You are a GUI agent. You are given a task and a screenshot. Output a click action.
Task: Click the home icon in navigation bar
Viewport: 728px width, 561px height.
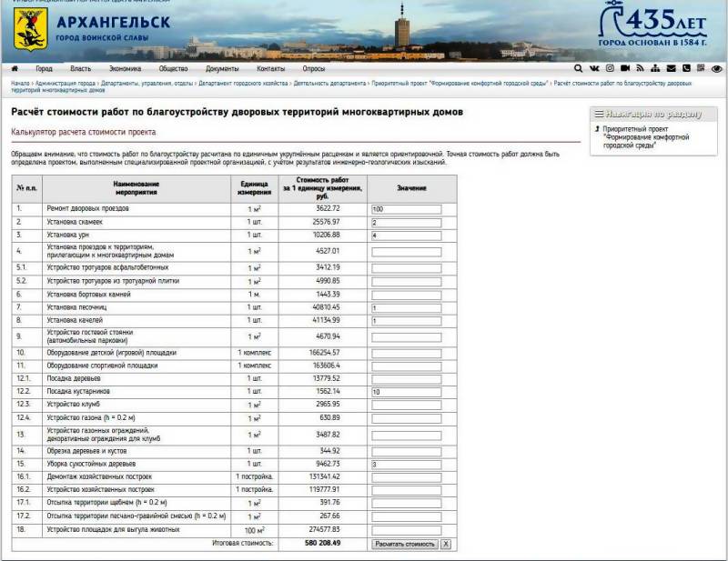(x=15, y=68)
